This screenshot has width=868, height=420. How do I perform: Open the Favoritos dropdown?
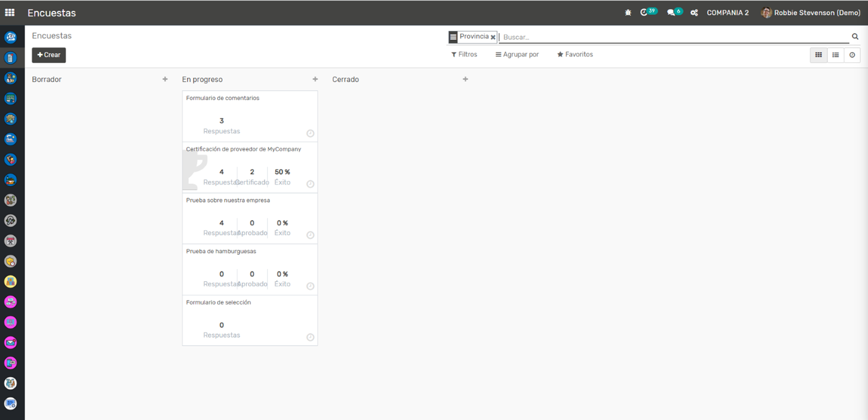pos(575,54)
